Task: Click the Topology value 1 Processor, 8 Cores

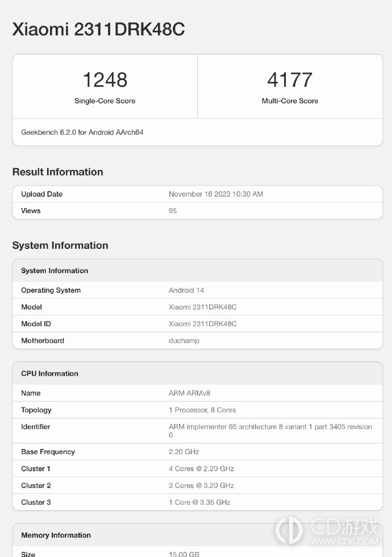Action: (x=202, y=410)
